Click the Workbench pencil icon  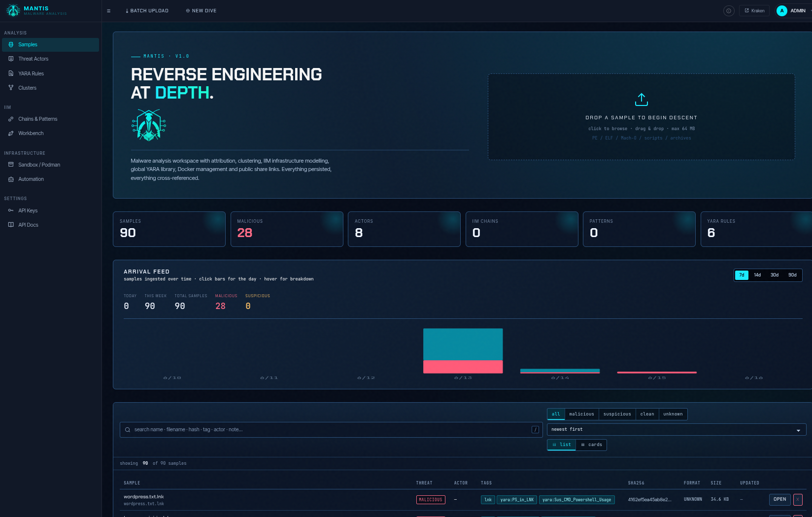[11, 134]
